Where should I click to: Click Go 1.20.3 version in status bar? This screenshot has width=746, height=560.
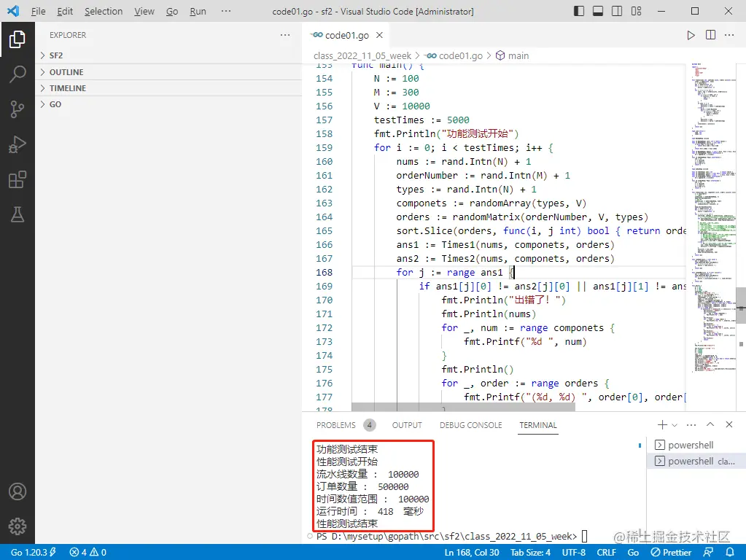coord(34,553)
